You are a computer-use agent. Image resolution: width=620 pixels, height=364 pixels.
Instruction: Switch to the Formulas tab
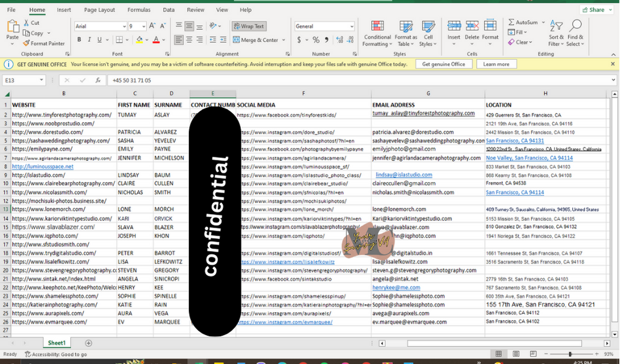tap(139, 9)
